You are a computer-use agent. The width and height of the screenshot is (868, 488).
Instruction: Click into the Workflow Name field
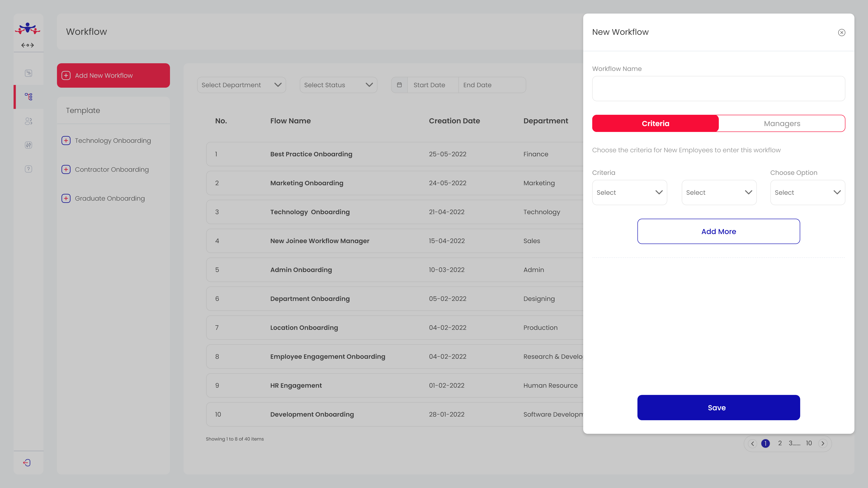(718, 89)
